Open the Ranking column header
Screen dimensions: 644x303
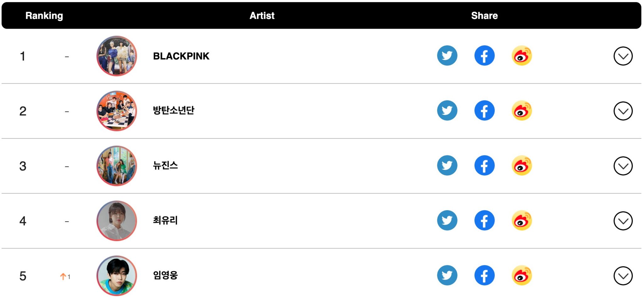pyautogui.click(x=44, y=15)
